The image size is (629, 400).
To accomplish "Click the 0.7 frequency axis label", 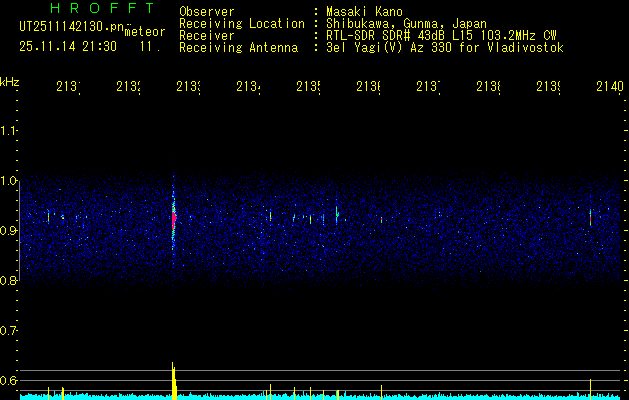I will [8, 331].
